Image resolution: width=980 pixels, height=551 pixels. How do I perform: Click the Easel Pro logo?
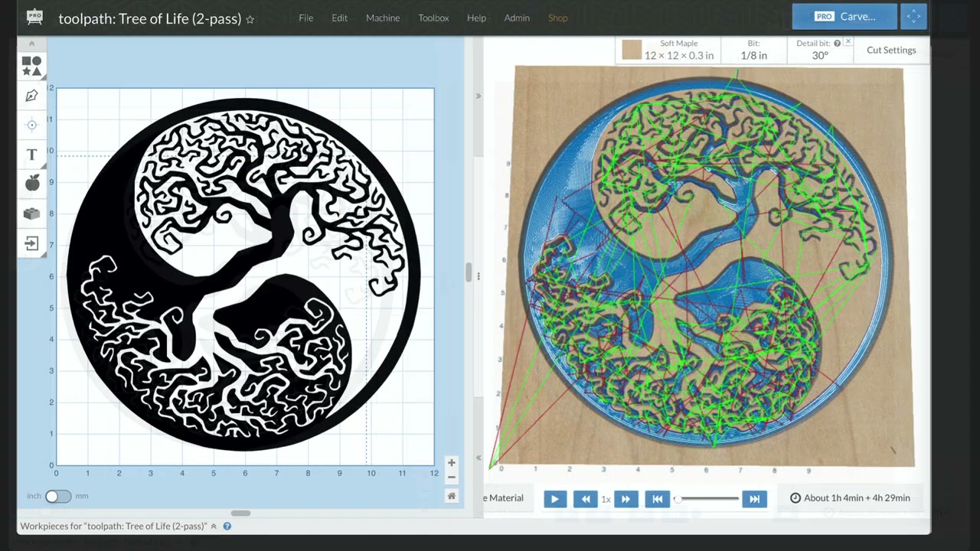coord(34,17)
